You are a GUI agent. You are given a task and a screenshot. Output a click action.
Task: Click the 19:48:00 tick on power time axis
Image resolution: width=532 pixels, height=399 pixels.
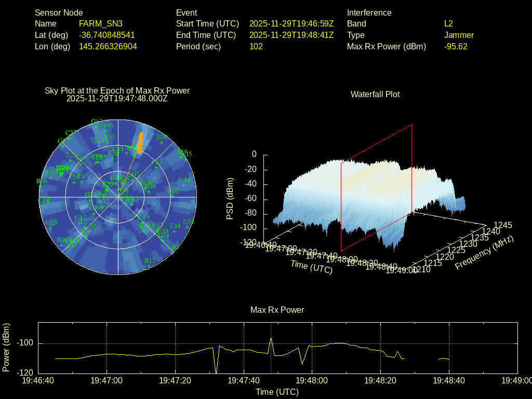[x=312, y=381]
